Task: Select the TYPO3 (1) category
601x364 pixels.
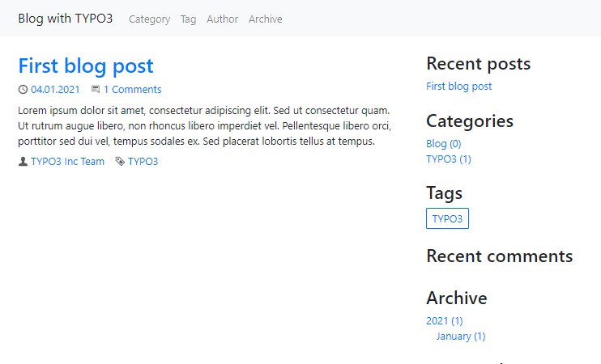Action: [x=448, y=159]
